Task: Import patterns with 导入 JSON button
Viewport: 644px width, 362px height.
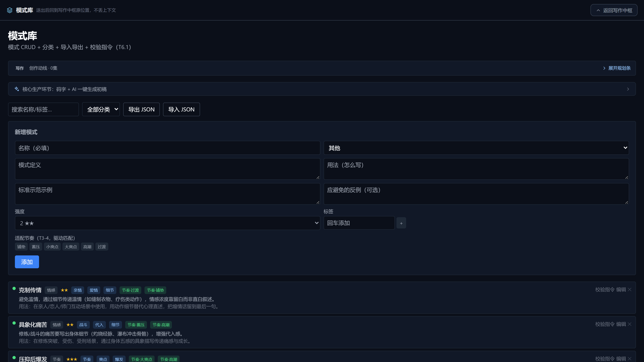Action: pos(182,109)
